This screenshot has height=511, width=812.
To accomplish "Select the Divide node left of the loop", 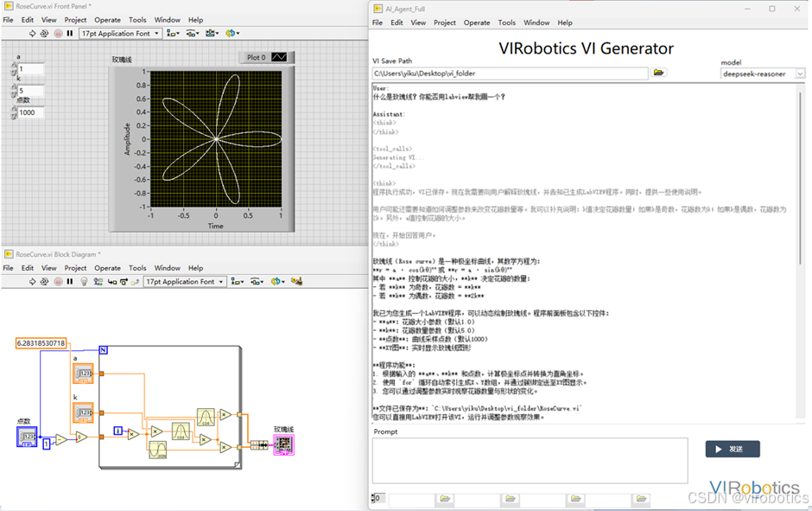I will 81,437.
